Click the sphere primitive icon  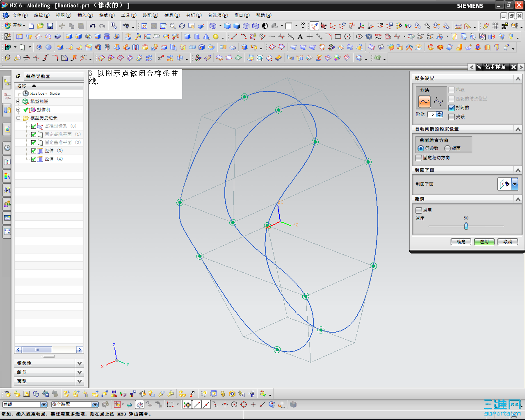[216, 37]
